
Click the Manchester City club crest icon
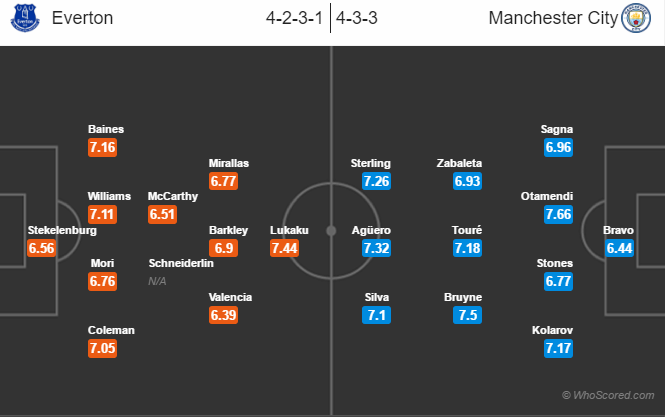pyautogui.click(x=634, y=19)
